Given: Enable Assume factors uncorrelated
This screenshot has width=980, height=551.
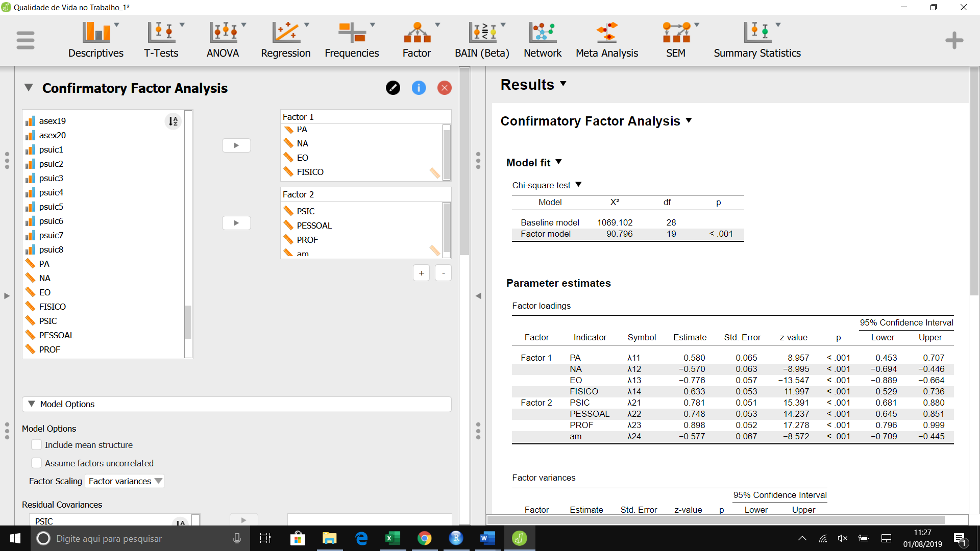Looking at the screenshot, I should click(x=36, y=463).
